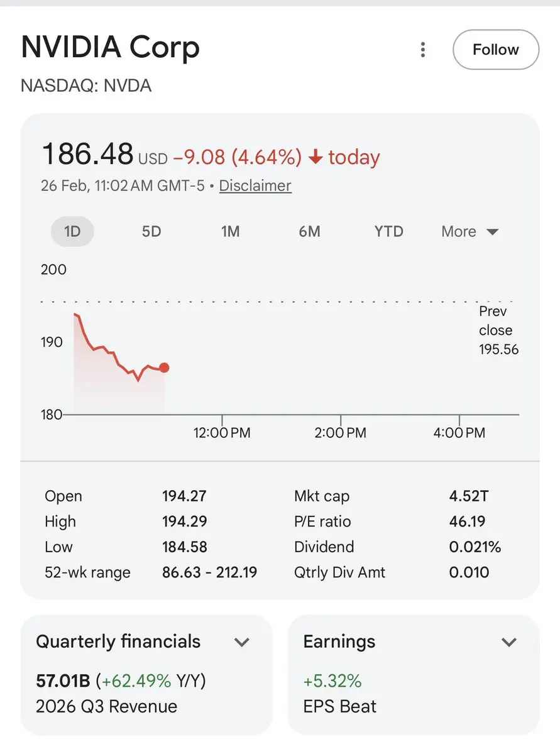Expand the Quarterly financials chevron
Screen dimensions: 560x754
pos(242,642)
